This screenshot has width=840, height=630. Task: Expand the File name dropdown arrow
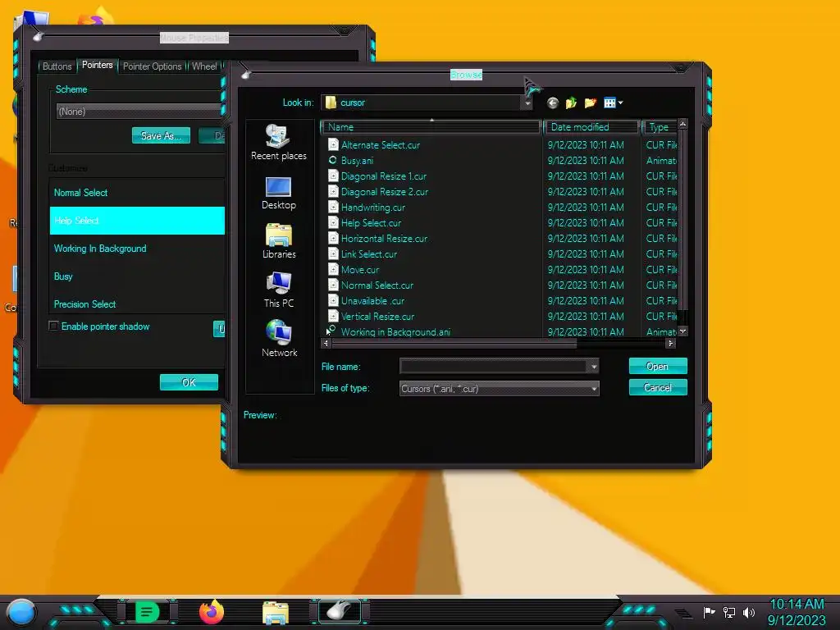click(594, 367)
